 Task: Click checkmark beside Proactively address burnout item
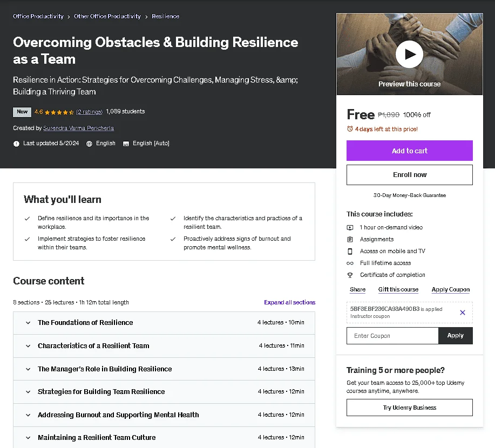click(x=173, y=239)
